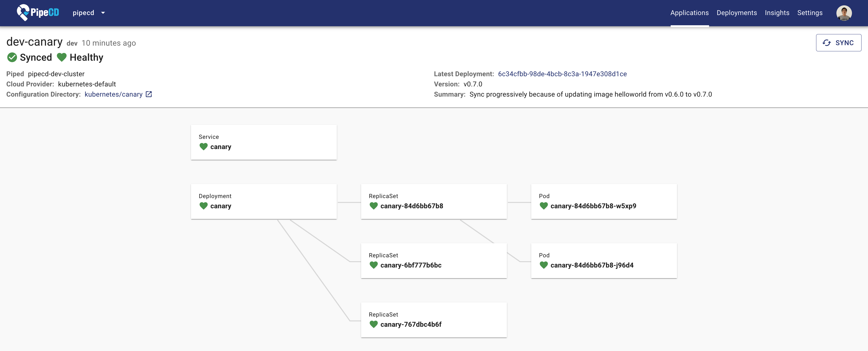
Task: Open the Settings page
Action: (x=810, y=13)
